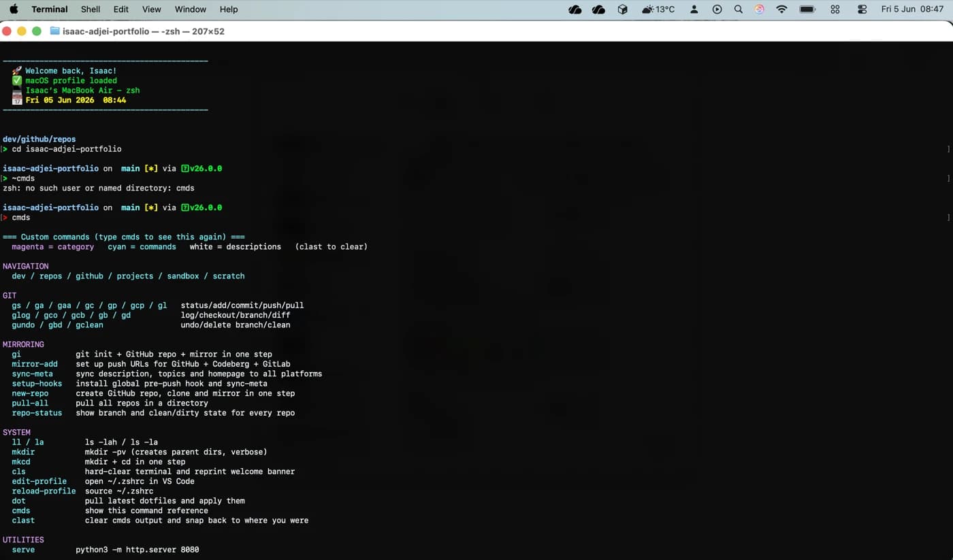Click the NAVIGATION category heading
The height and width of the screenshot is (560, 953).
click(26, 266)
